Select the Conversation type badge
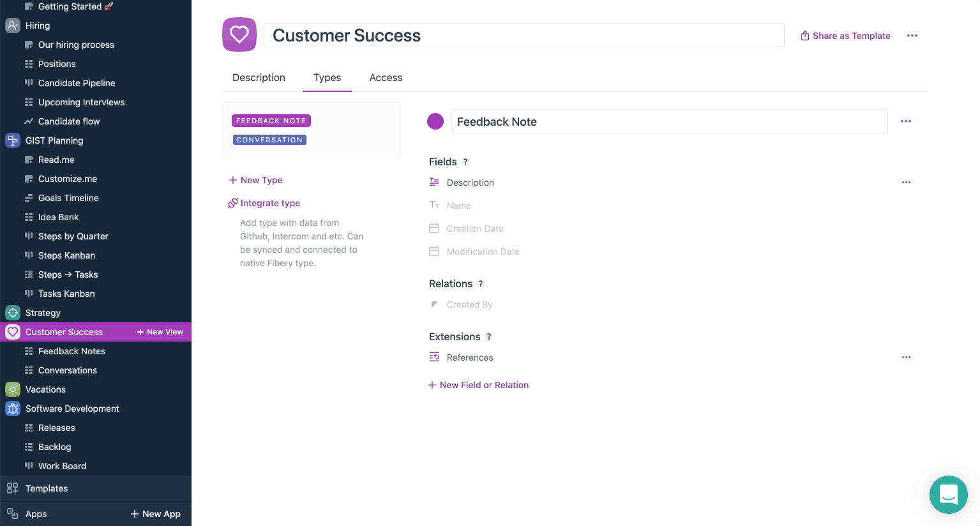 pos(269,140)
